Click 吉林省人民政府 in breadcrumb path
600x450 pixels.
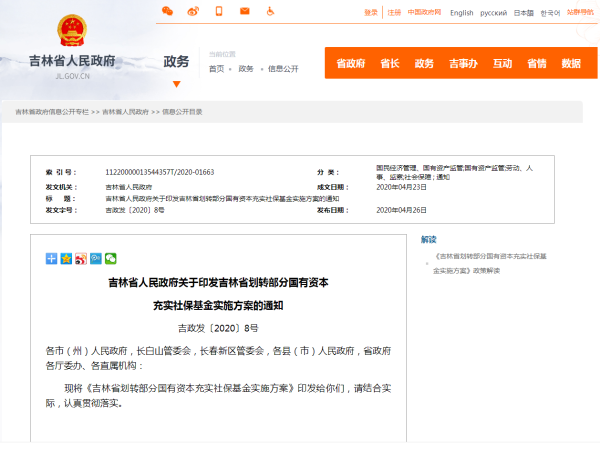pos(125,112)
